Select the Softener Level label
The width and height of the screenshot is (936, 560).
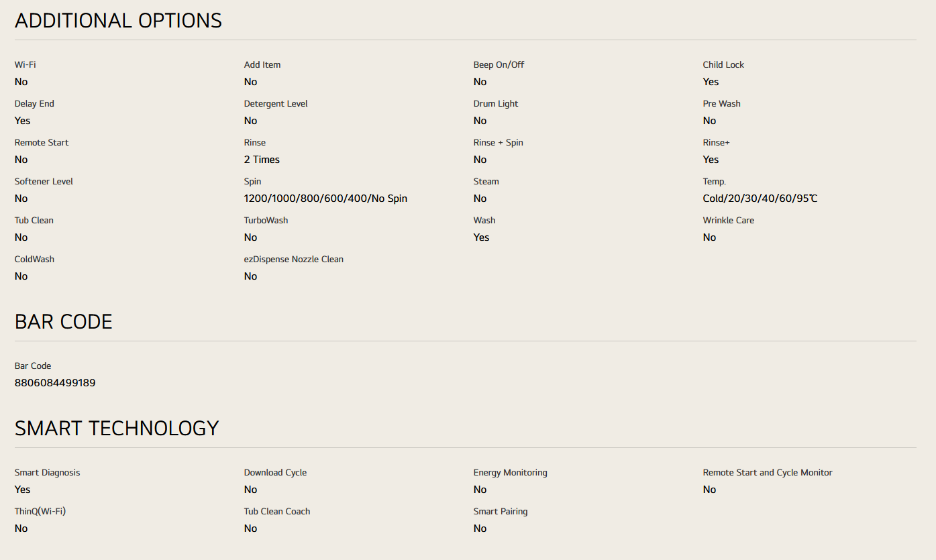coord(44,182)
